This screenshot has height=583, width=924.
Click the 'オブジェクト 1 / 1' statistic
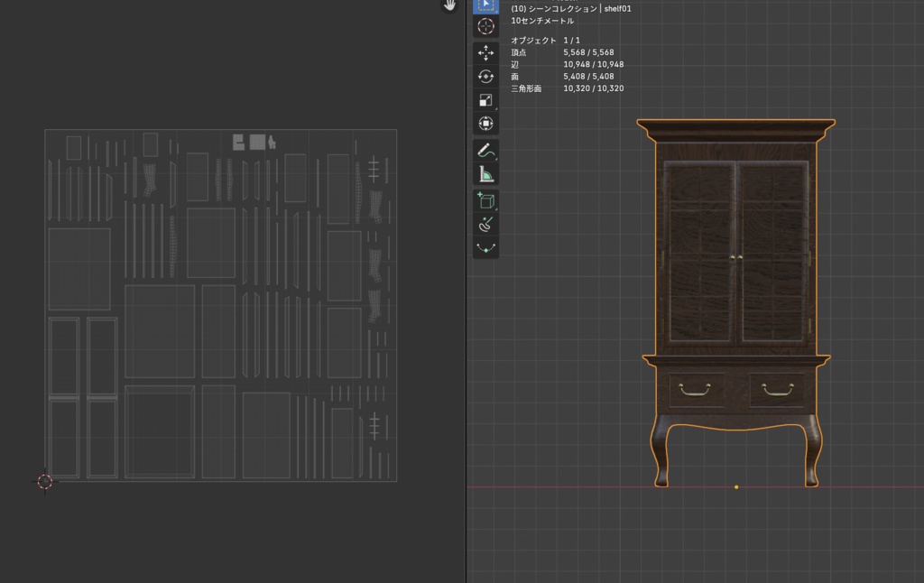pos(545,40)
